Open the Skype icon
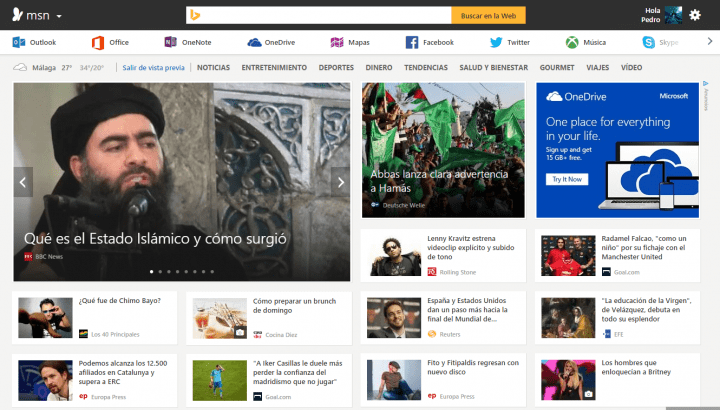 point(648,42)
